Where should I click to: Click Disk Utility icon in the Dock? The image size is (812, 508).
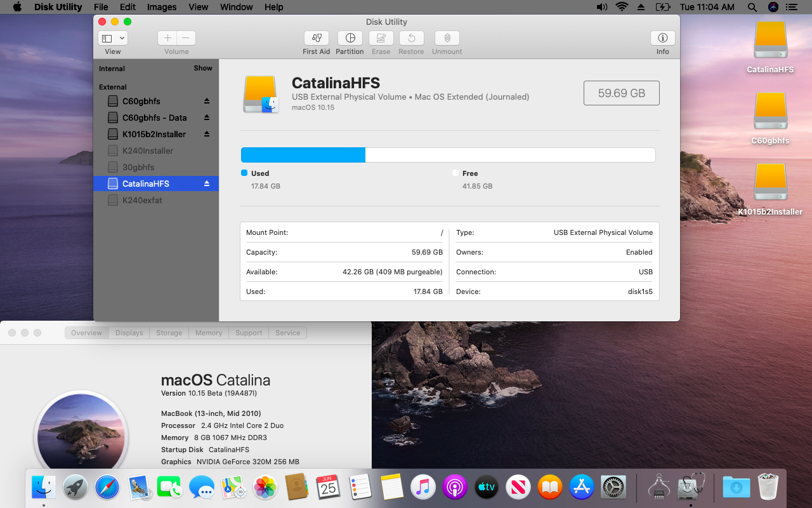click(x=691, y=487)
